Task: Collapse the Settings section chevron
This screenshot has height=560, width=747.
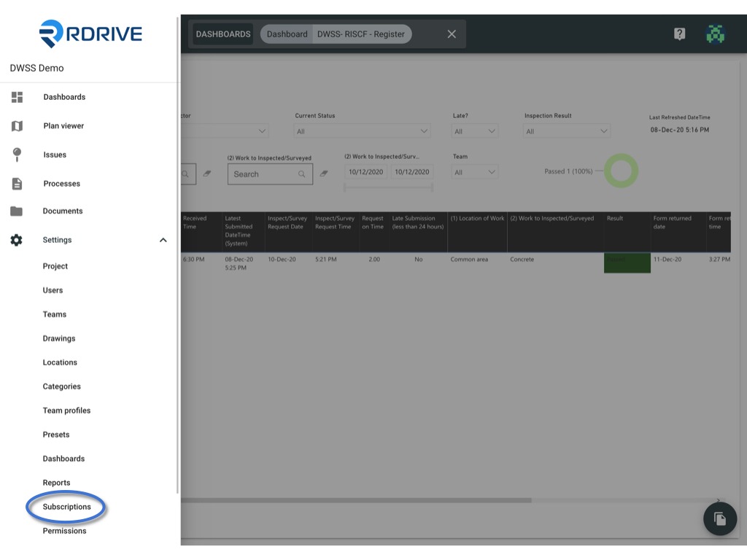Action: [163, 240]
